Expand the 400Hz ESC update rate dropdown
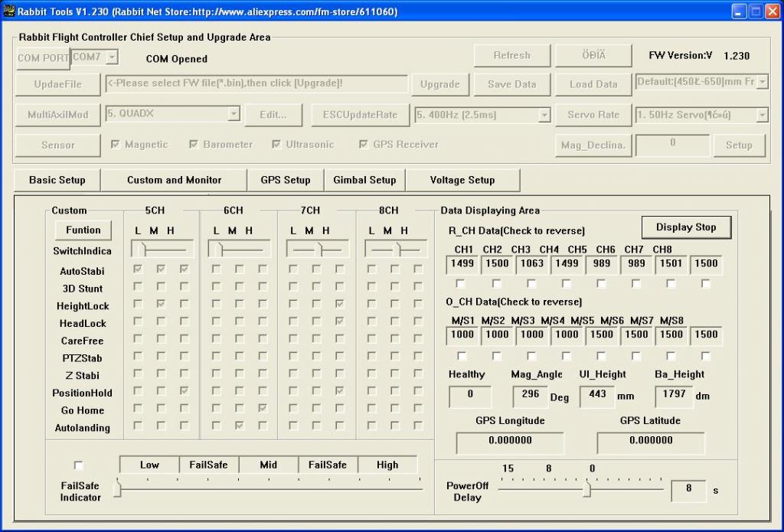Viewport: 784px width, 532px height. (544, 115)
